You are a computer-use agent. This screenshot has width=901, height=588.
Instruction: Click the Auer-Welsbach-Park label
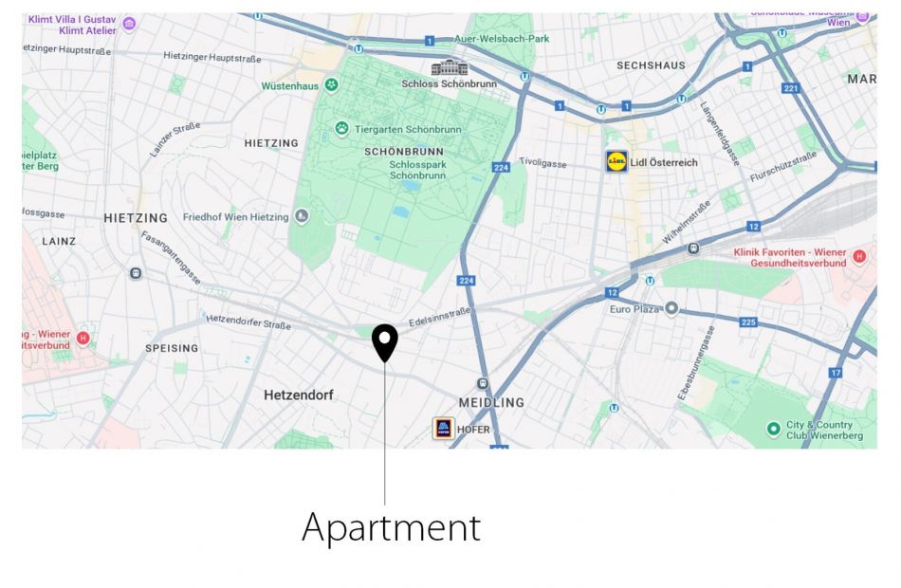[x=502, y=39]
